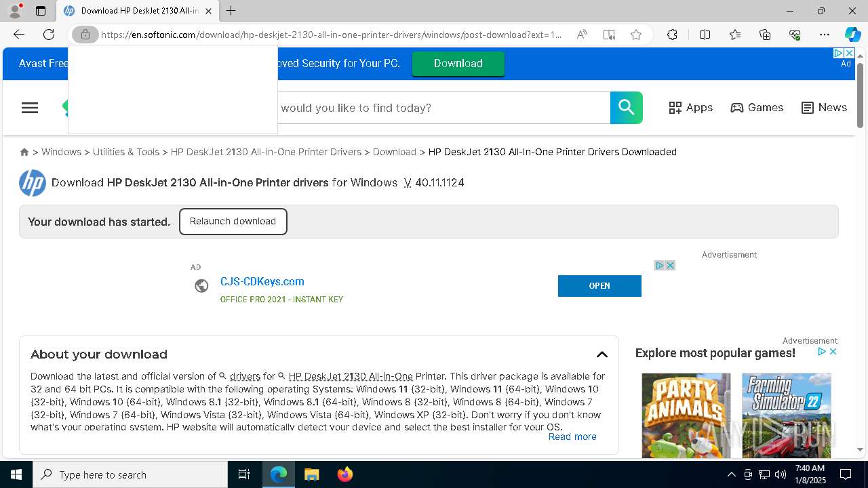Viewport: 868px width, 488px height.
Task: Open Softonic hamburger menu
Action: (30, 108)
